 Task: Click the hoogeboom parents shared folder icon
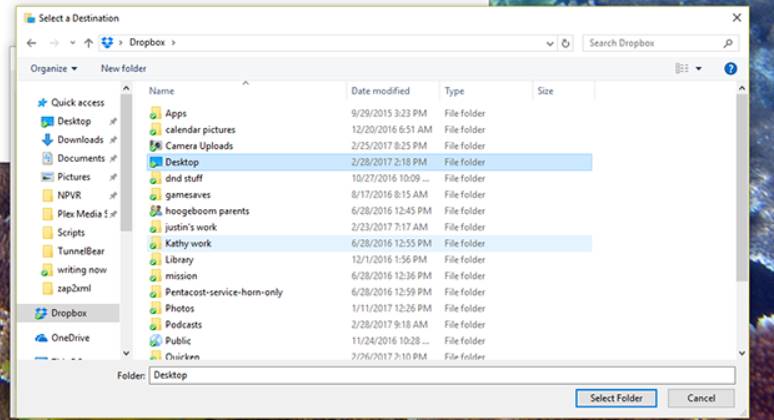click(155, 211)
